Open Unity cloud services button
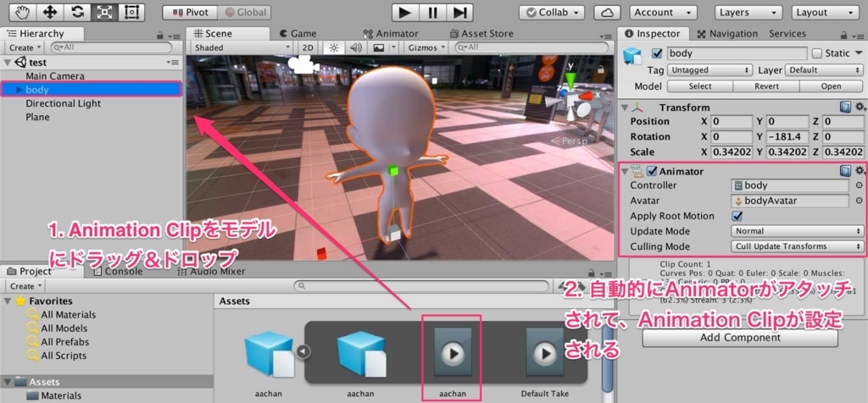This screenshot has height=403, width=868. coord(607,12)
